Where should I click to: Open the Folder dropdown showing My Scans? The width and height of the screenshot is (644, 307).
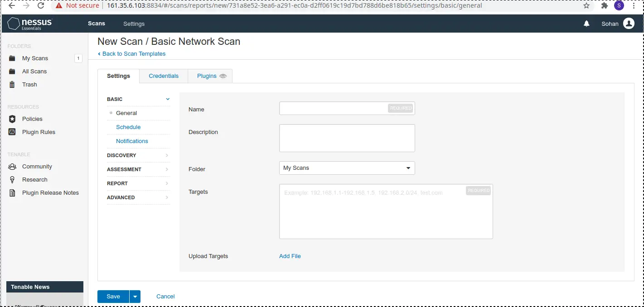[347, 168]
